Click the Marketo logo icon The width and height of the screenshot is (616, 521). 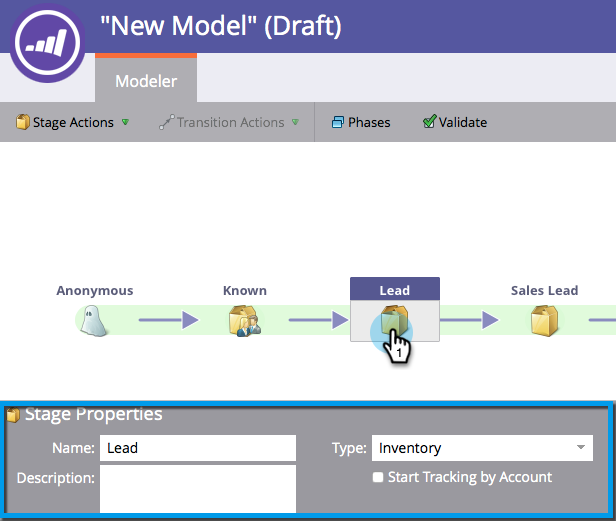[47, 42]
